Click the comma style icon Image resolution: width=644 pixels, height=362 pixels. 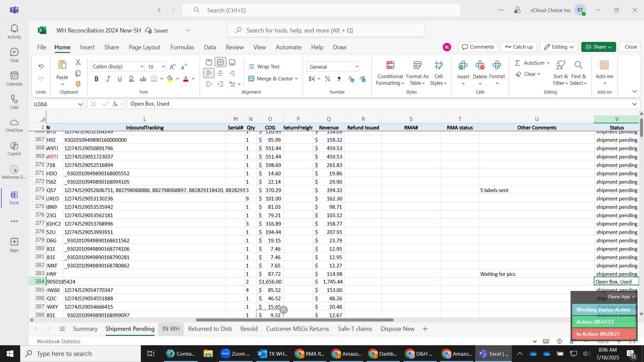click(339, 79)
